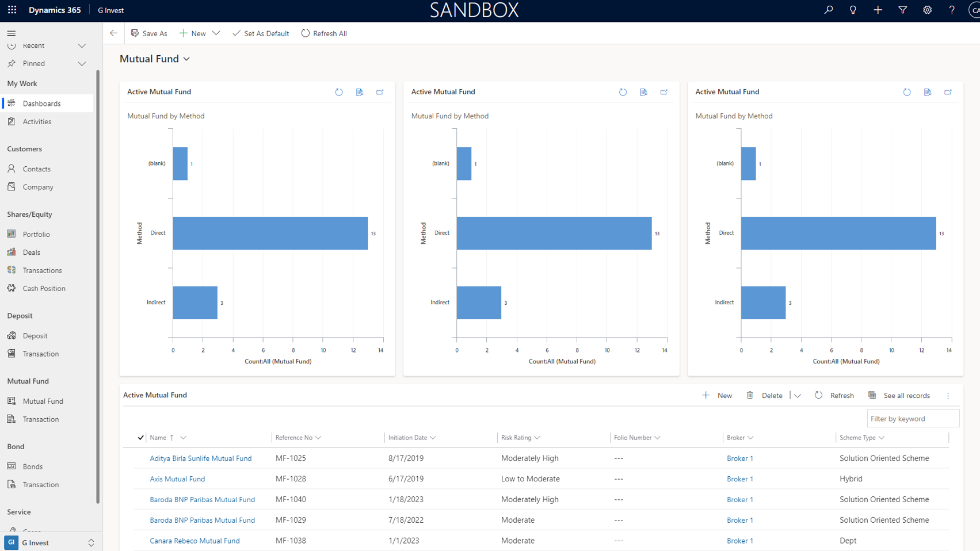Click the search magnifier icon in header
Screen dimensions: 980x551
[829, 10]
